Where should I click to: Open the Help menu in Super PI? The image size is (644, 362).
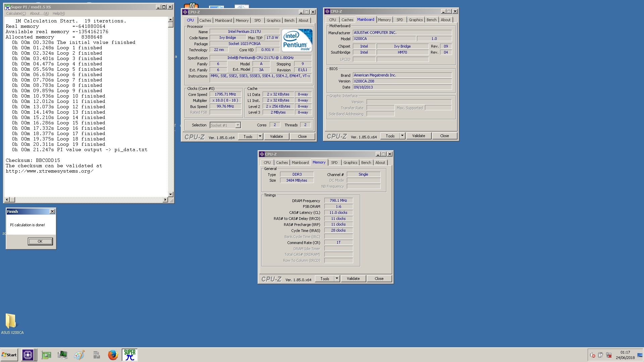point(59,13)
